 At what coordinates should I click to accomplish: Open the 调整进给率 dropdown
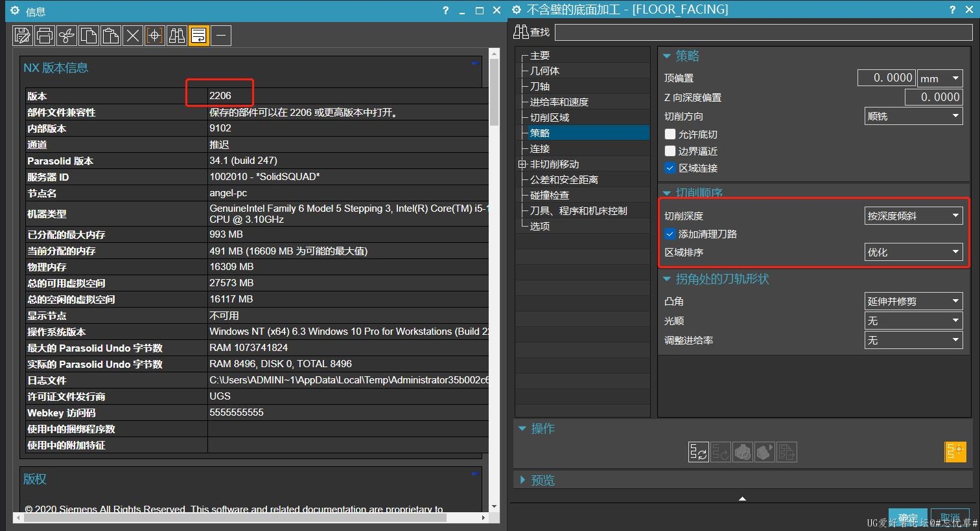[914, 340]
